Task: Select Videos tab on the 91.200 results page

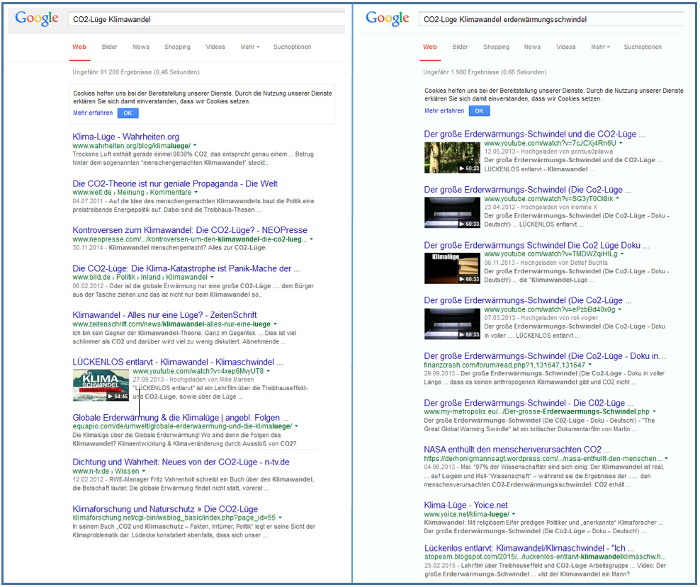Action: [215, 47]
